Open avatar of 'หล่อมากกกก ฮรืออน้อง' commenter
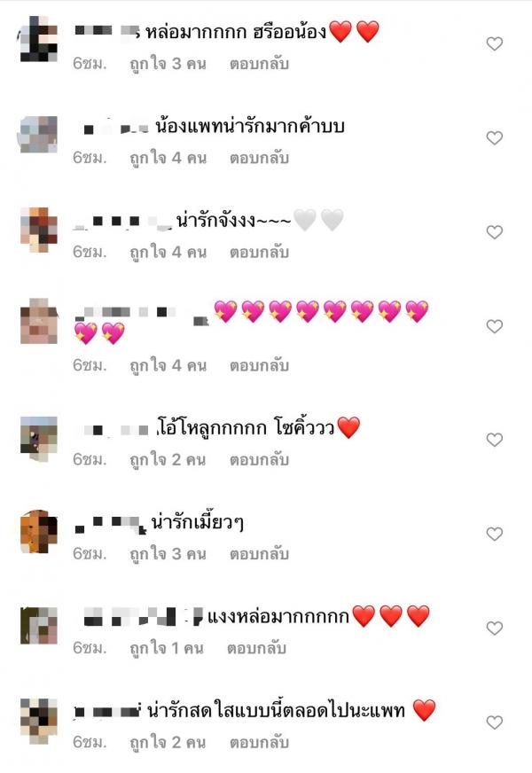This screenshot has height=773, width=532. tap(38, 39)
